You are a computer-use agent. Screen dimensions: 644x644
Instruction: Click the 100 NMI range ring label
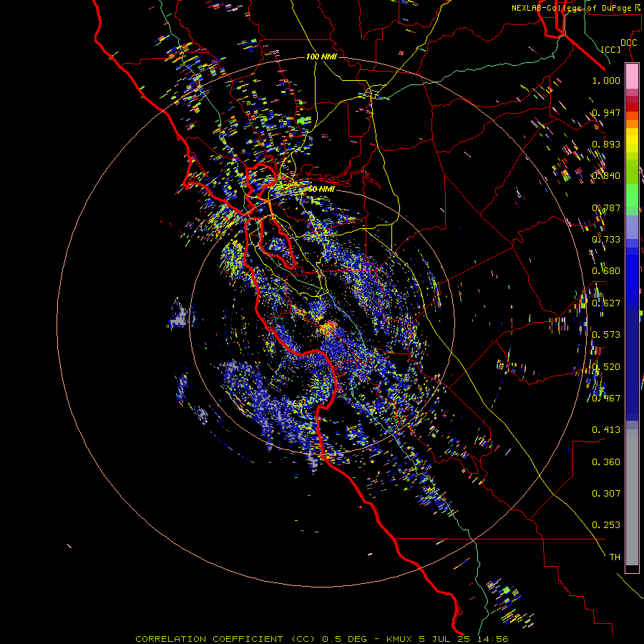point(321,57)
